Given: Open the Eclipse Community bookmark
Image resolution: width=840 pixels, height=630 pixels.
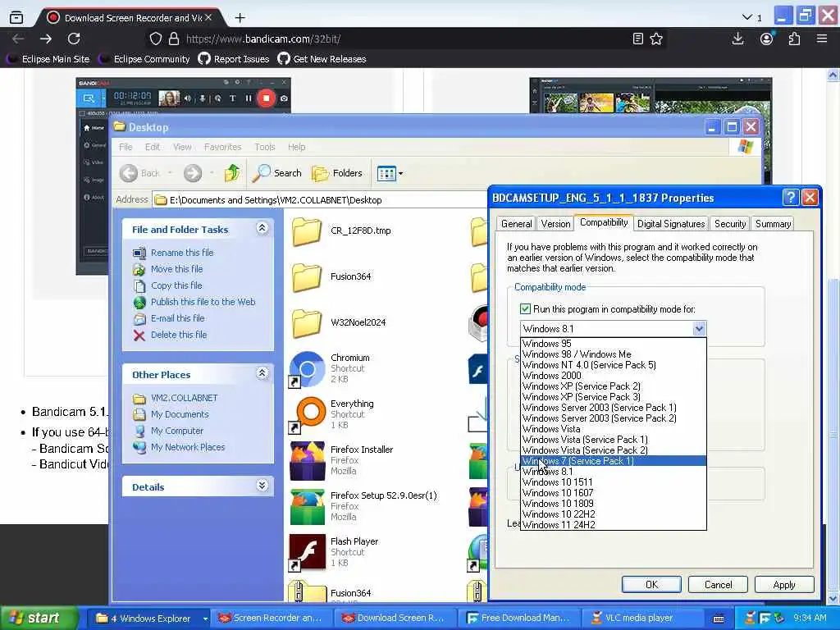Looking at the screenshot, I should pos(145,59).
